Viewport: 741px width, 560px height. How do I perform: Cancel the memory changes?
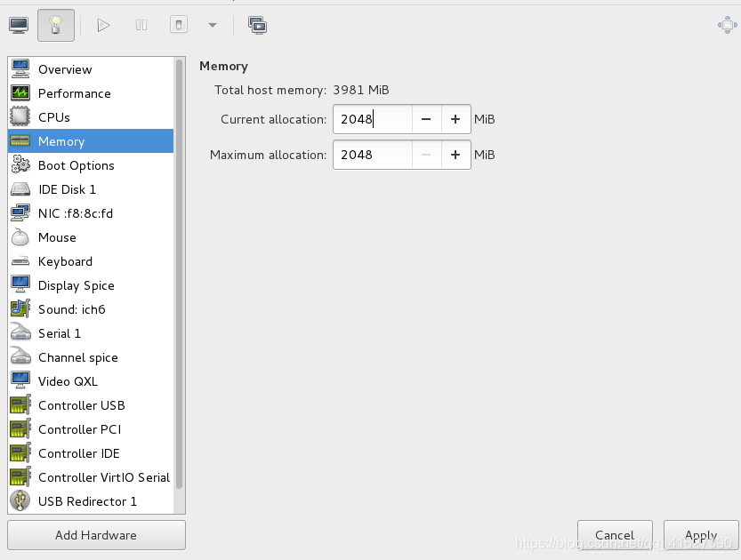[x=615, y=535]
